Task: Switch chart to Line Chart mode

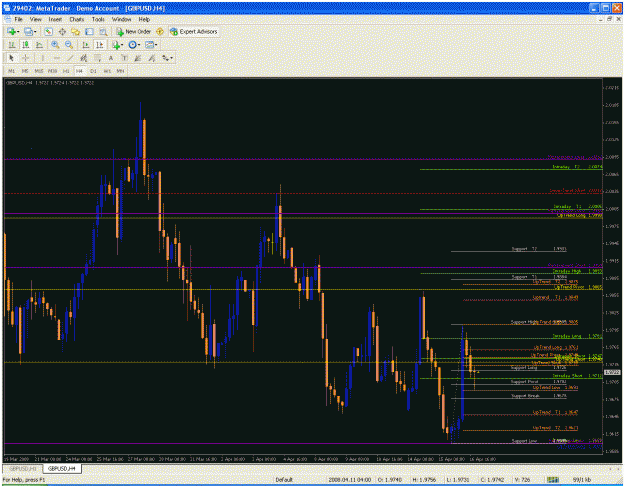Action: click(39, 45)
